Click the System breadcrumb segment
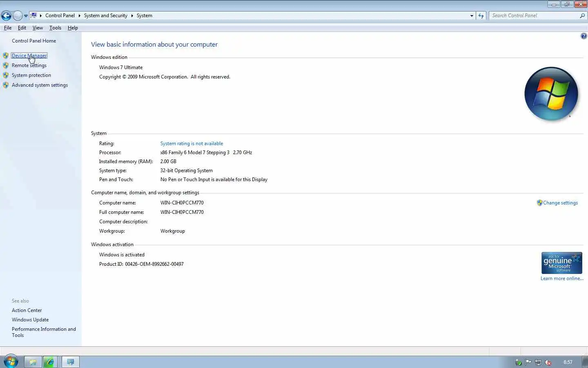The height and width of the screenshot is (368, 588). [145, 16]
